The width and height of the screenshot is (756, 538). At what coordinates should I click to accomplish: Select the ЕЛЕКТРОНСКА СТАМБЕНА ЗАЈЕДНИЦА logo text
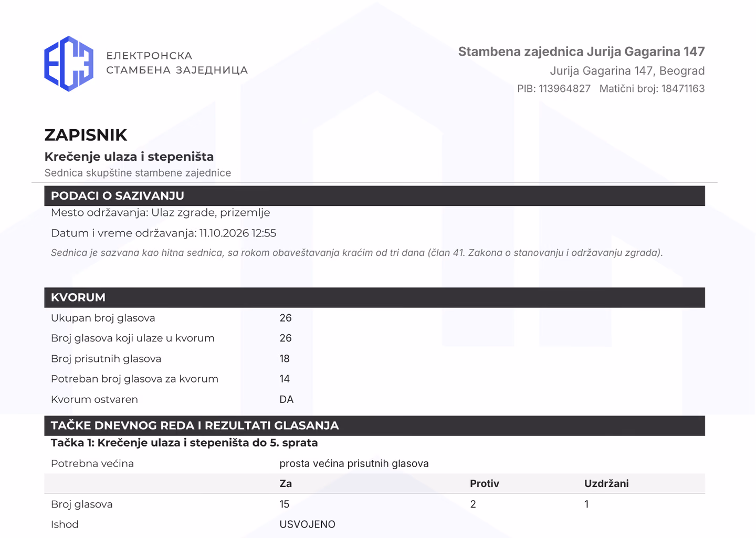(177, 63)
